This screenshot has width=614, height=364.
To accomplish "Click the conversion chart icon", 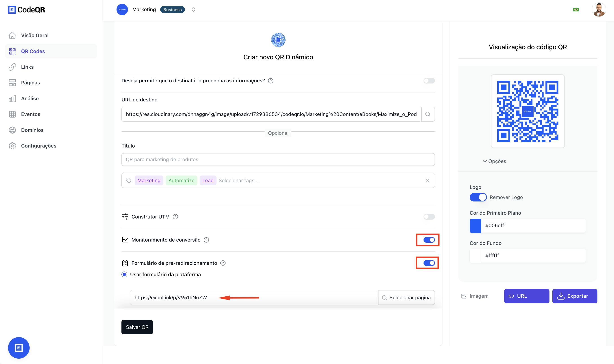I will tap(125, 240).
